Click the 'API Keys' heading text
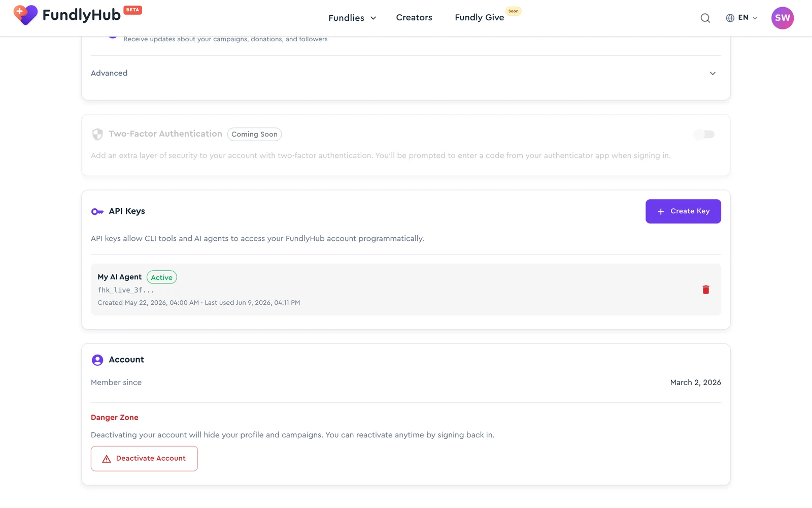812x508 pixels. point(127,211)
